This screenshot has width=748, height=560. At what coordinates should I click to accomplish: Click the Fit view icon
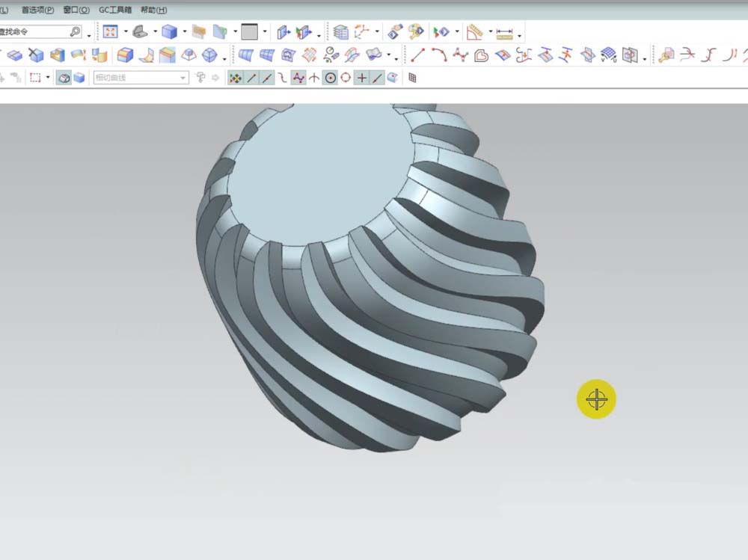pos(110,32)
